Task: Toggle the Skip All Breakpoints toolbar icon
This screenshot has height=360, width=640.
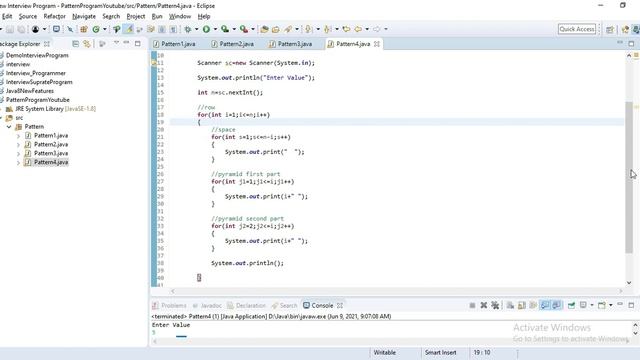Action: (70, 29)
